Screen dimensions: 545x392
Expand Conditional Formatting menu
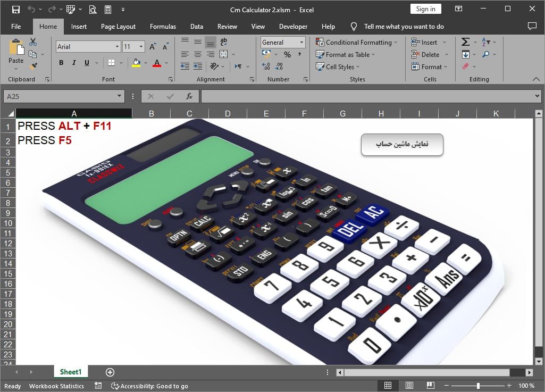356,43
